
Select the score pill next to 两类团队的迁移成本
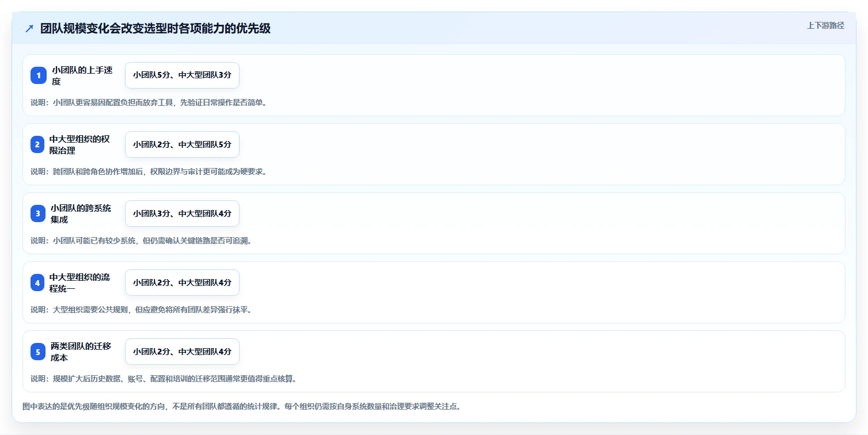[182, 352]
